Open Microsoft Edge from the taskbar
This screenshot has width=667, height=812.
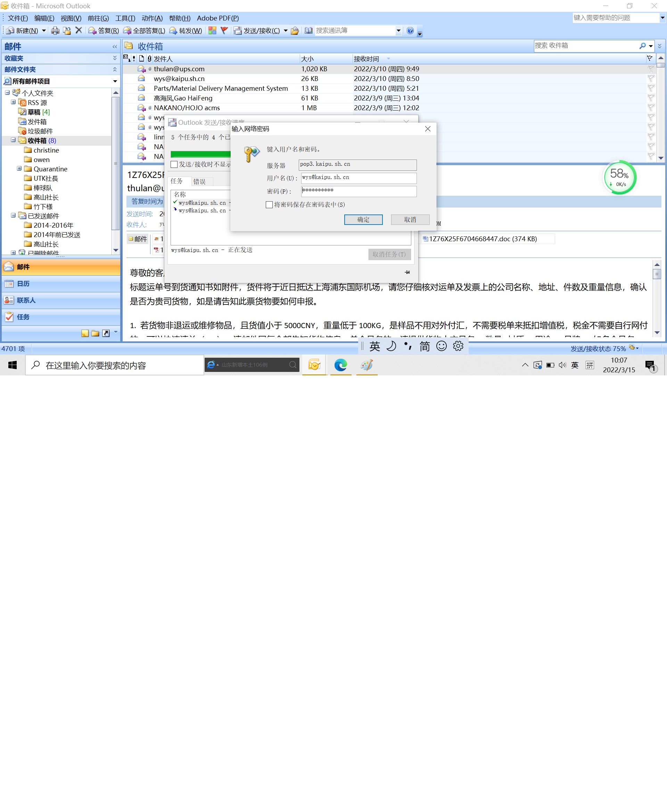click(x=340, y=365)
